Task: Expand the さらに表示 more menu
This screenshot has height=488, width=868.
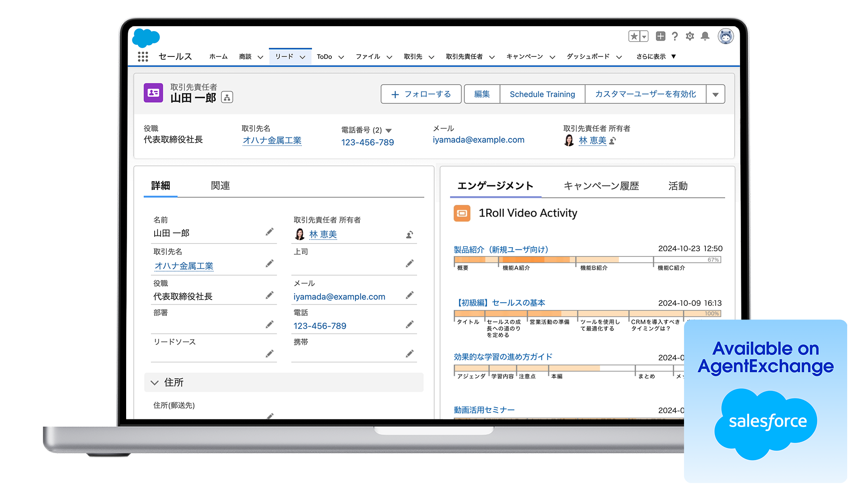Action: coord(656,56)
